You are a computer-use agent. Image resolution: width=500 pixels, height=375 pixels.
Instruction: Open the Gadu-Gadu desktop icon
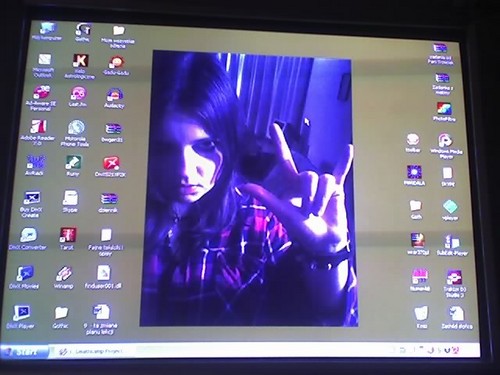(116, 65)
